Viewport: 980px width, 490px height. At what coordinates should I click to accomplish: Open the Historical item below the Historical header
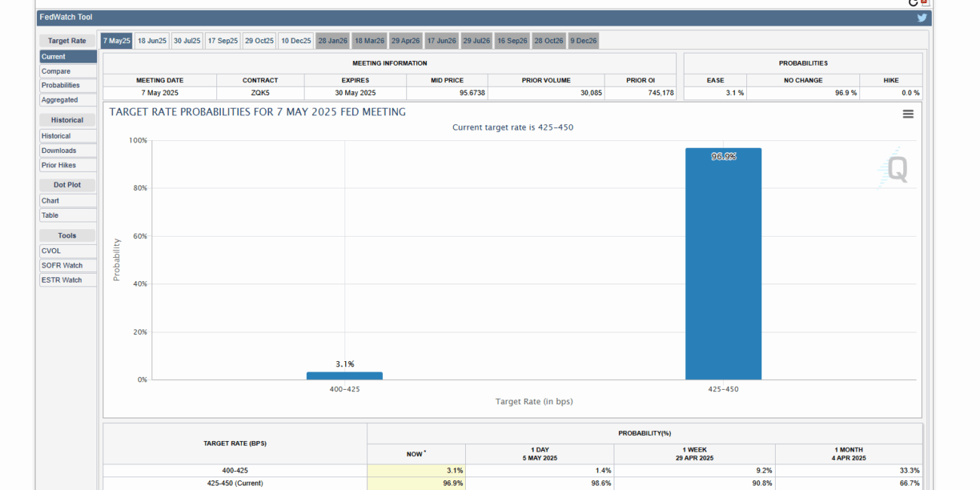pyautogui.click(x=68, y=136)
